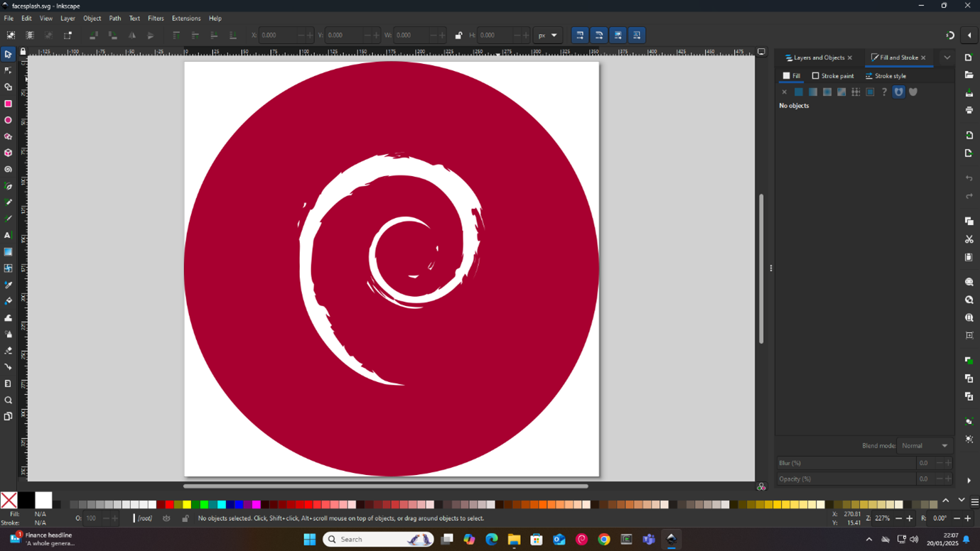
Task: Toggle current layer visibility eye icon
Action: pos(166,518)
